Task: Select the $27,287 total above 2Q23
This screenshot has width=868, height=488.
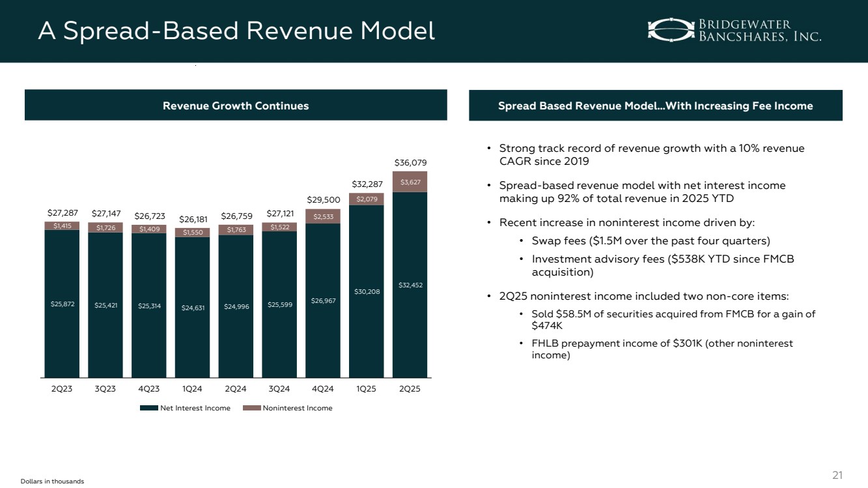Action: 62,212
